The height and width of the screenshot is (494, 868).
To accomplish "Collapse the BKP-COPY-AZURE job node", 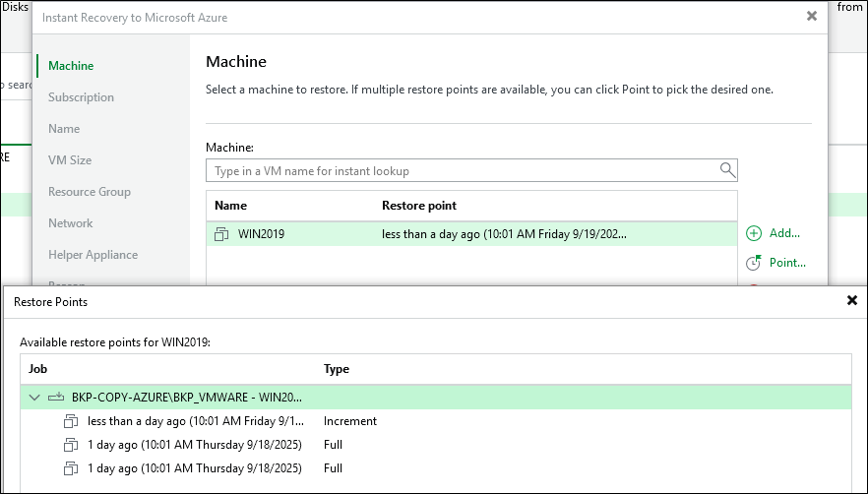I will pos(35,398).
